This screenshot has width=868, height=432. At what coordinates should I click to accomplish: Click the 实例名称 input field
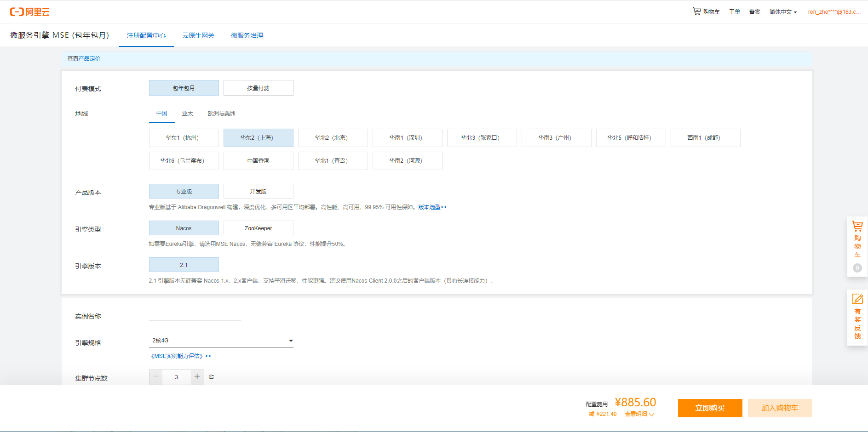(195, 315)
